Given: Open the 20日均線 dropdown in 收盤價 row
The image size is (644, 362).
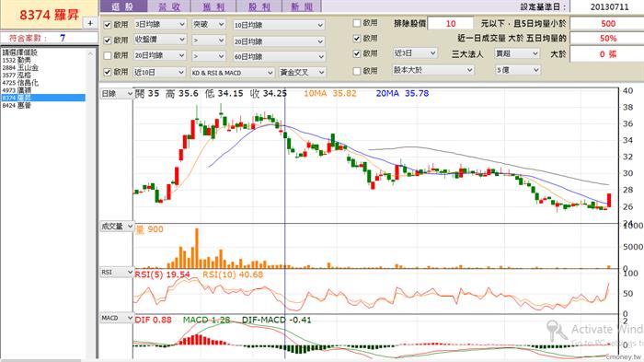Looking at the screenshot, I should (279, 41).
